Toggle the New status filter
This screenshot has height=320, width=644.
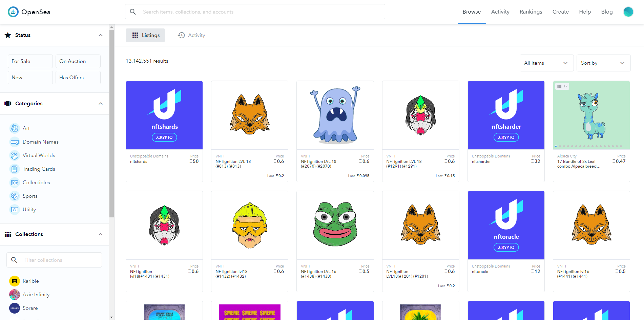(x=30, y=78)
